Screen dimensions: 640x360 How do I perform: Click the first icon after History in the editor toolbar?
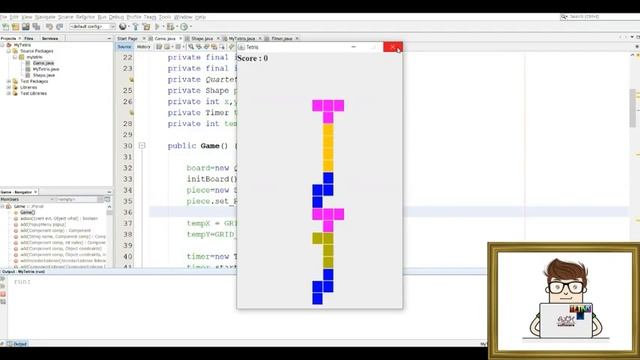coord(160,47)
